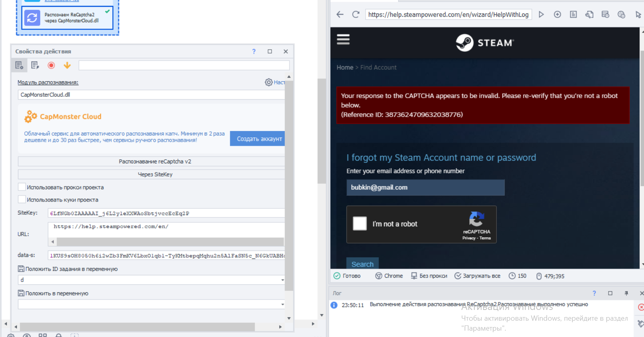Reload the Steam help page
The image size is (644, 337).
pos(356,14)
